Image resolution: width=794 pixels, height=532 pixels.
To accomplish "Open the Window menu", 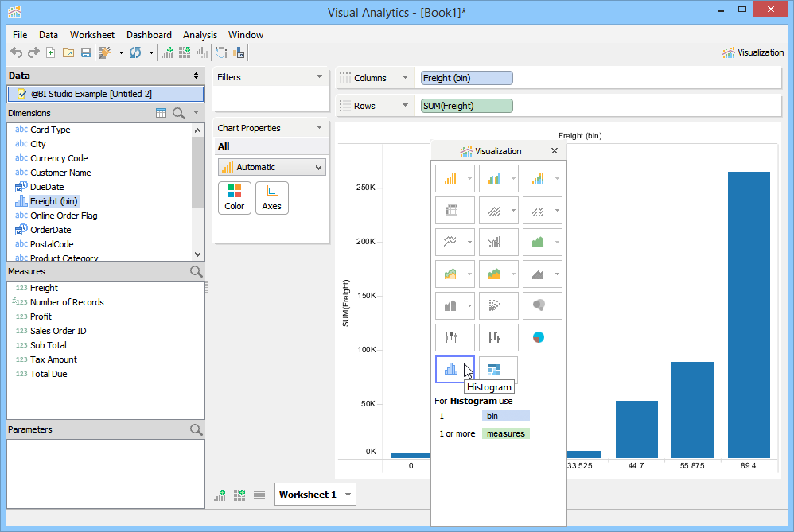I will (x=246, y=35).
